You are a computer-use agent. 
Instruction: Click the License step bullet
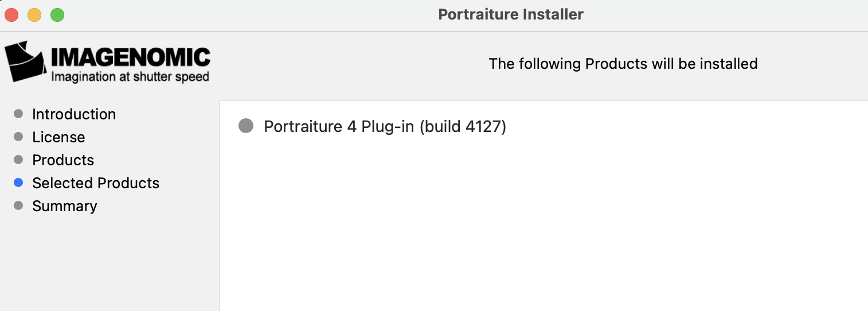[x=18, y=137]
